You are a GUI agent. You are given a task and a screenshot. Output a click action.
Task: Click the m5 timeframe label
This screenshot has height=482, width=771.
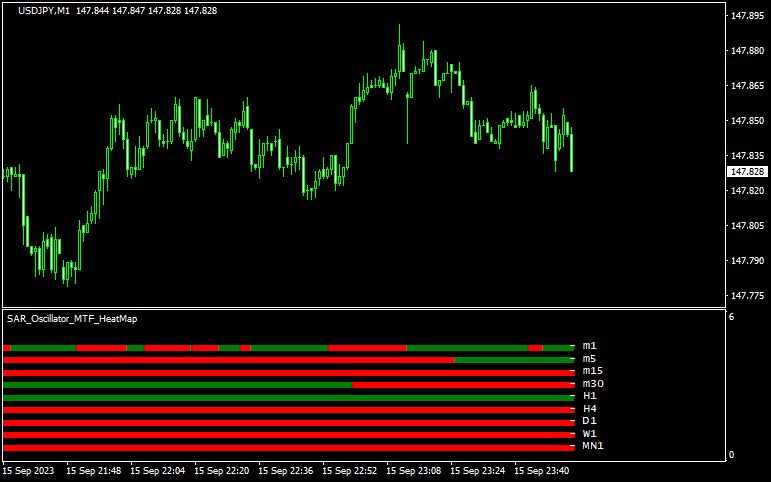[590, 359]
